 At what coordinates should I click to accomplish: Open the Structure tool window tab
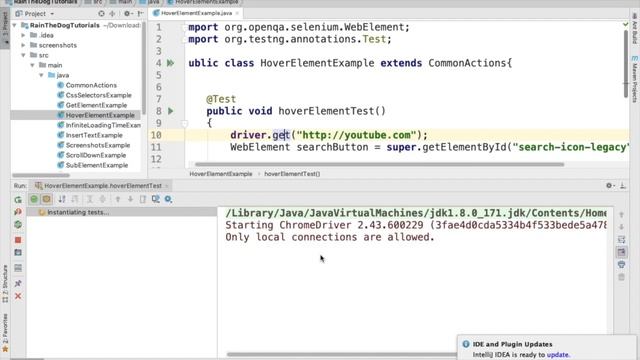tap(5, 284)
